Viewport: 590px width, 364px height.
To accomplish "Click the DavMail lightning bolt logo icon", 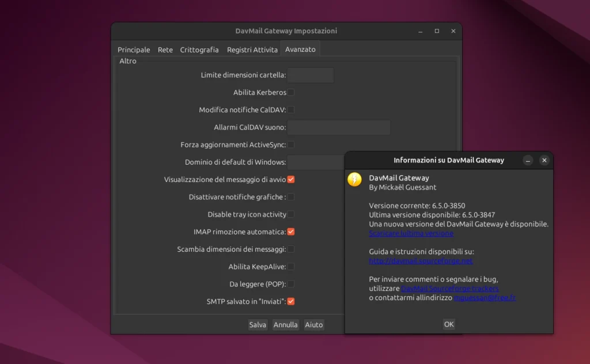I will 355,179.
